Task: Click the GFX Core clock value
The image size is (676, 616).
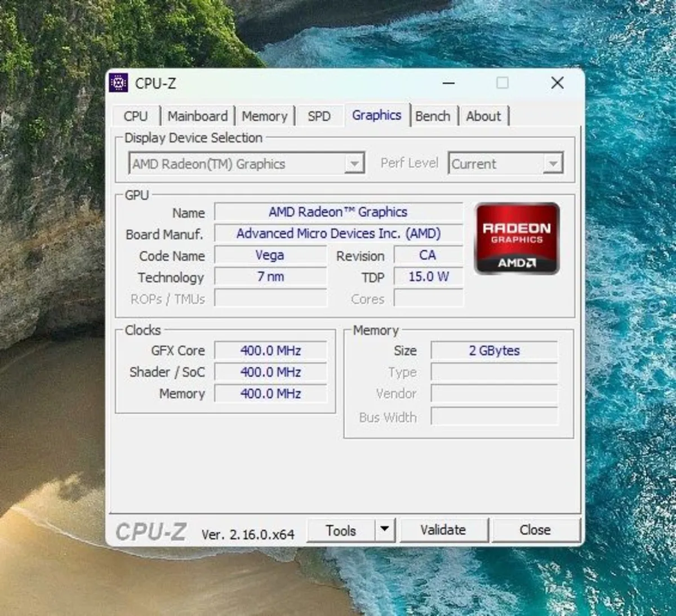Action: point(270,350)
